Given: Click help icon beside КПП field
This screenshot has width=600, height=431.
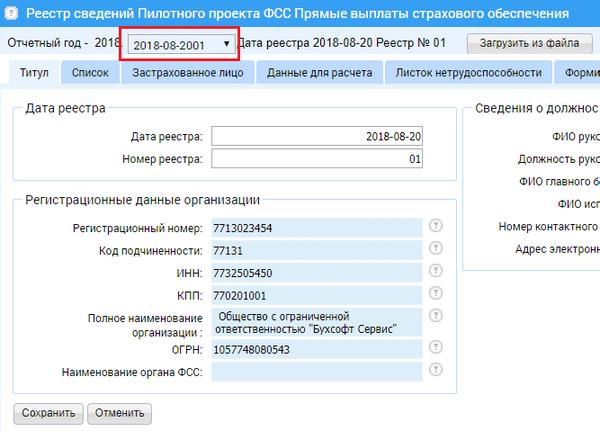Looking at the screenshot, I should (435, 296).
